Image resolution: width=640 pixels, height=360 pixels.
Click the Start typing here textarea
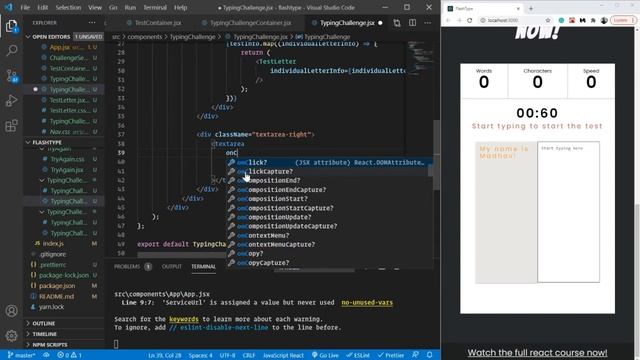click(568, 212)
